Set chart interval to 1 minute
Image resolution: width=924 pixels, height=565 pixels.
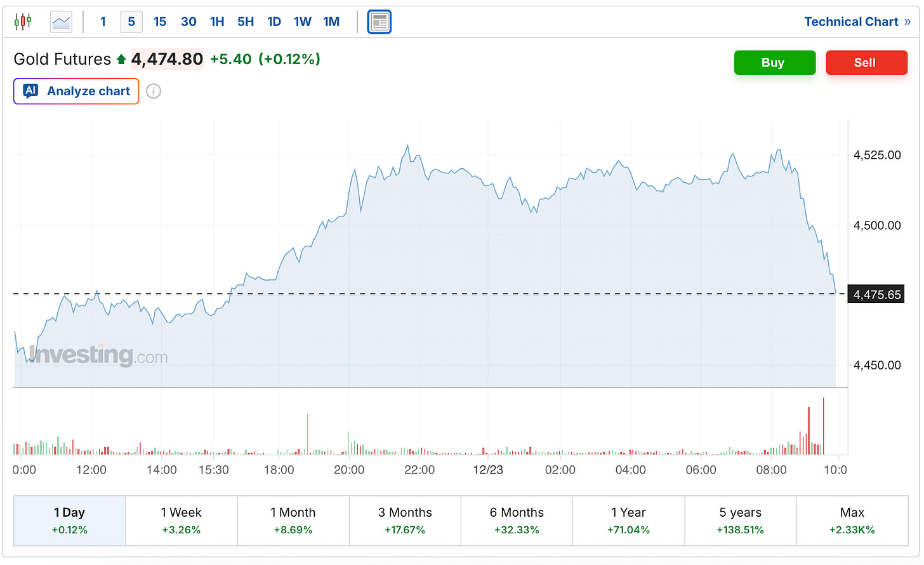pos(103,22)
